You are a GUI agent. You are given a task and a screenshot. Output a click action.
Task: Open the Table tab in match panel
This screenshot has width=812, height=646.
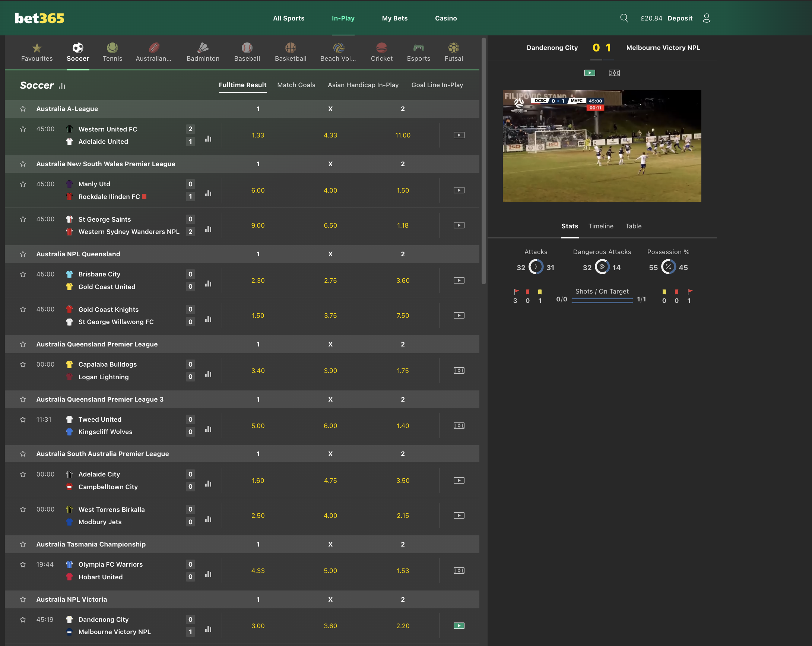pos(634,226)
